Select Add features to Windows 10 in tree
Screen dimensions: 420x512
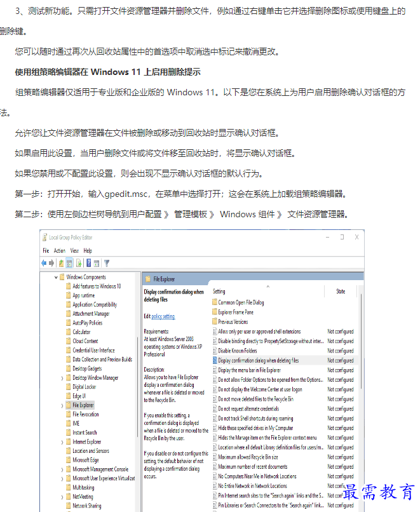(x=97, y=286)
